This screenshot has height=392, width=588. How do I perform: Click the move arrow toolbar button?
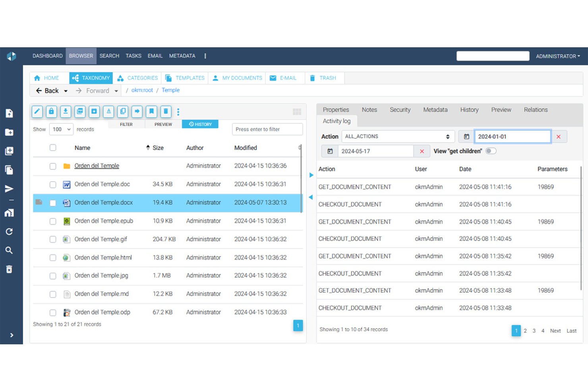137,112
